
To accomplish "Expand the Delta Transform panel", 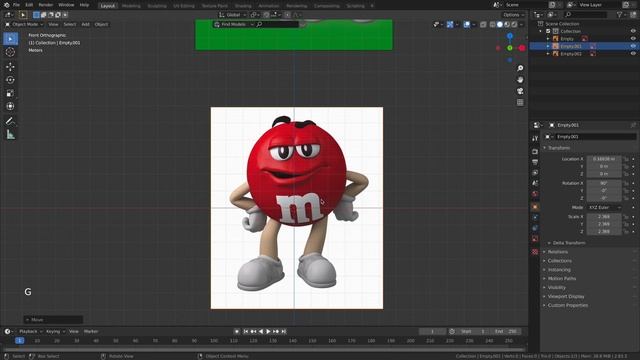I will tap(569, 243).
